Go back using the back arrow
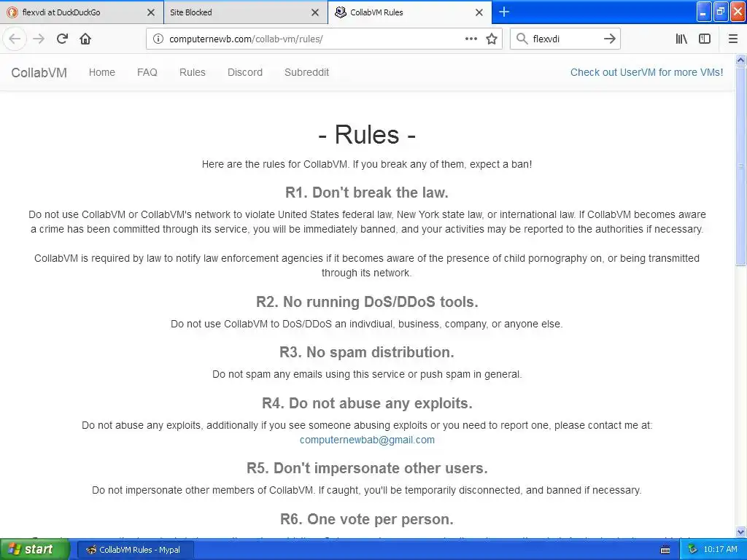Viewport: 747px width, 560px height. pos(15,39)
